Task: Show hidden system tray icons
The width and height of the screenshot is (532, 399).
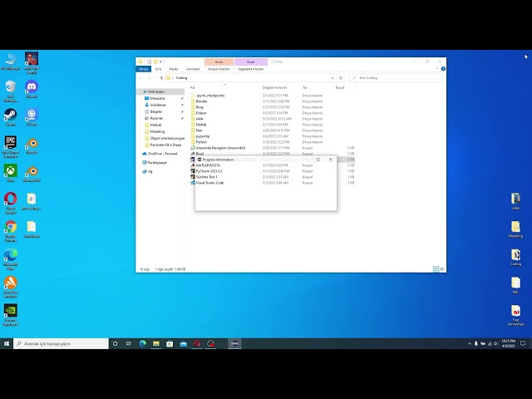Action: [470, 343]
